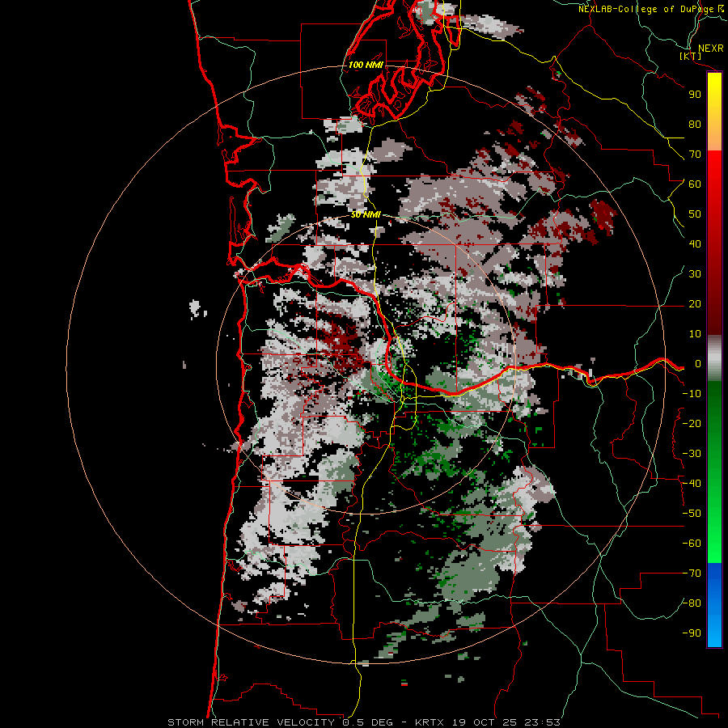Click the -70 value on the velocity scale
The height and width of the screenshot is (728, 728).
[692, 574]
